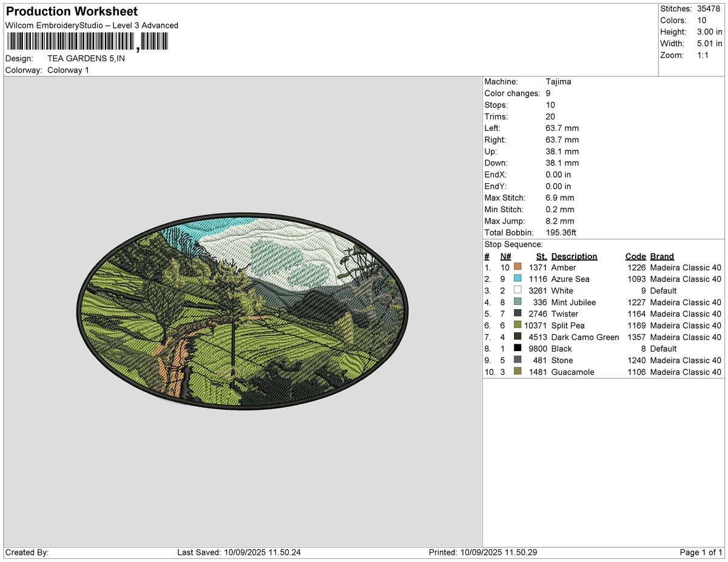
Task: Click the TEA GARDENS 5,IN design name
Action: (86, 58)
